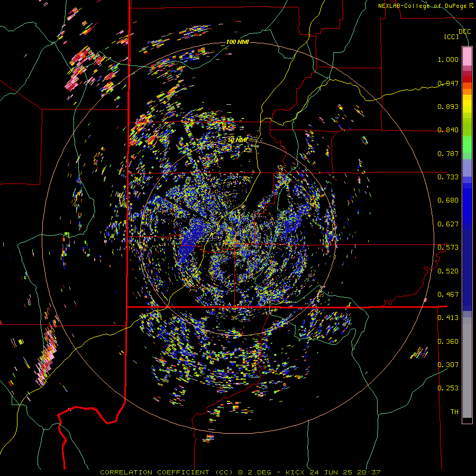Click the bright green color bar segment
476x476 pixels.
click(467, 144)
